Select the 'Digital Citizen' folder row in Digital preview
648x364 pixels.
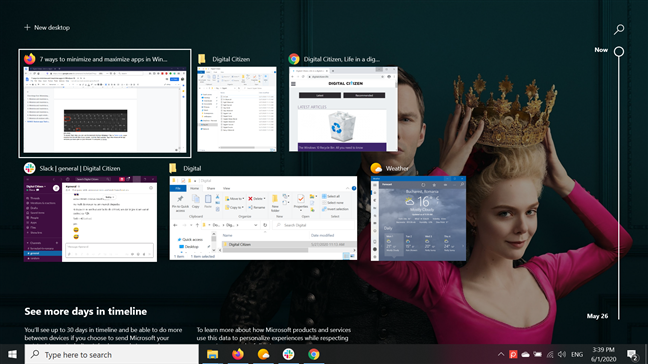[288, 245]
